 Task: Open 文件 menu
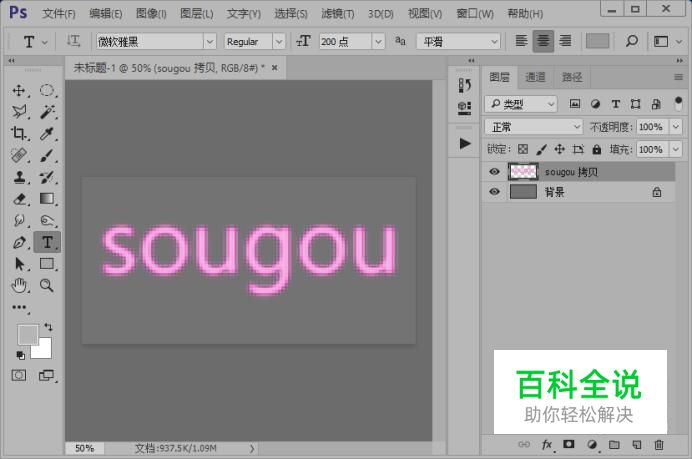tap(59, 14)
